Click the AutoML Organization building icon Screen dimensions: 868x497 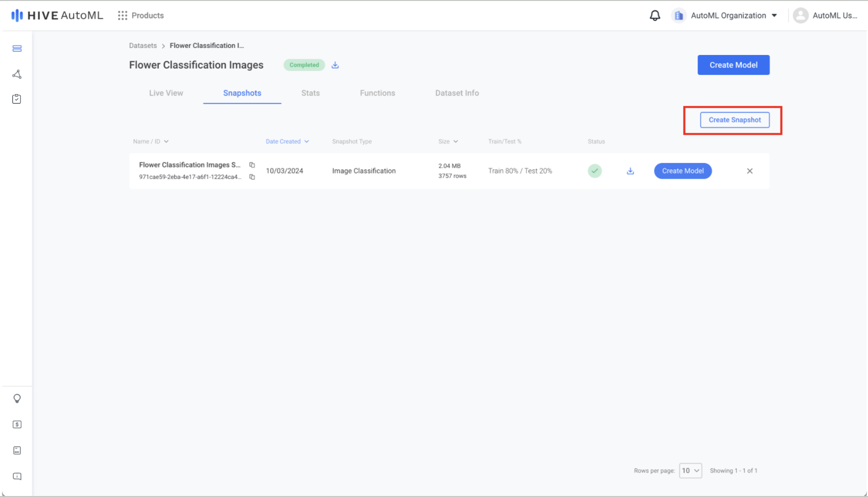pos(679,15)
